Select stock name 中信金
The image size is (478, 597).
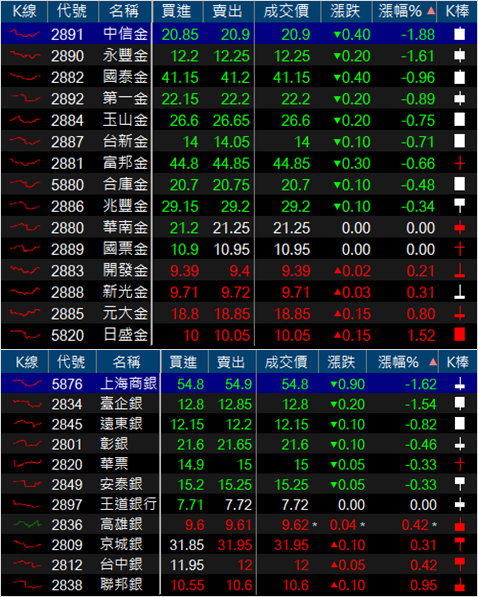pos(125,34)
